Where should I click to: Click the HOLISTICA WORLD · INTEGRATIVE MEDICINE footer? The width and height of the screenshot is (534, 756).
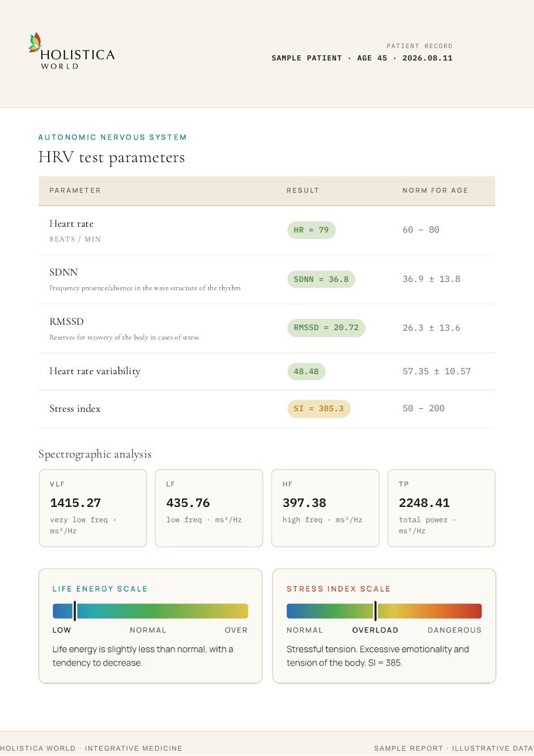pos(91,748)
